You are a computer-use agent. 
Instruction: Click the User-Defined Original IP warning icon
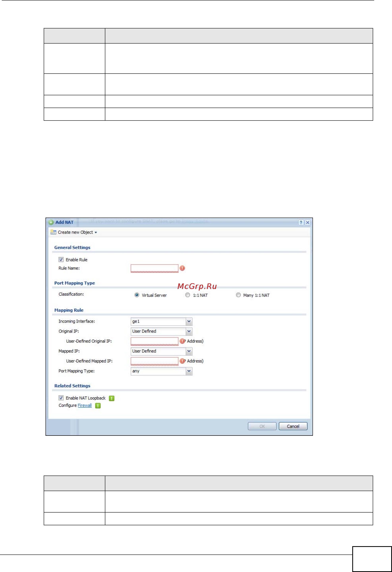pyautogui.click(x=182, y=341)
